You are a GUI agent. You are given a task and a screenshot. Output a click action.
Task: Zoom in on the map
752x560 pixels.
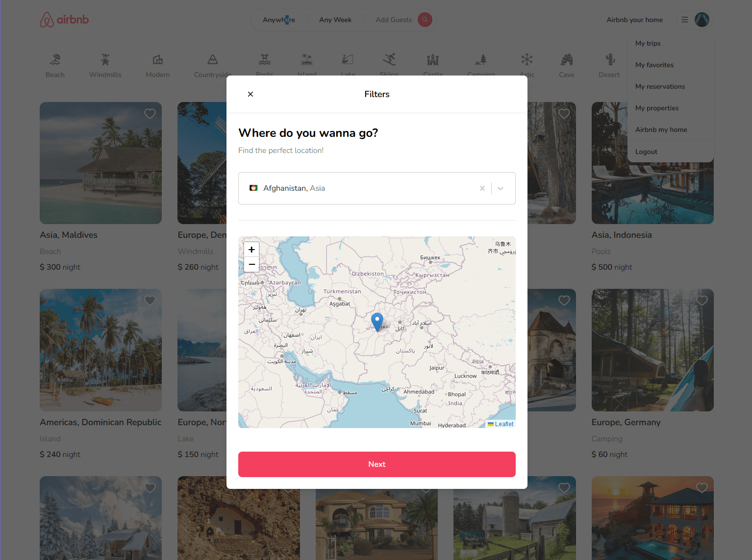coord(251,250)
